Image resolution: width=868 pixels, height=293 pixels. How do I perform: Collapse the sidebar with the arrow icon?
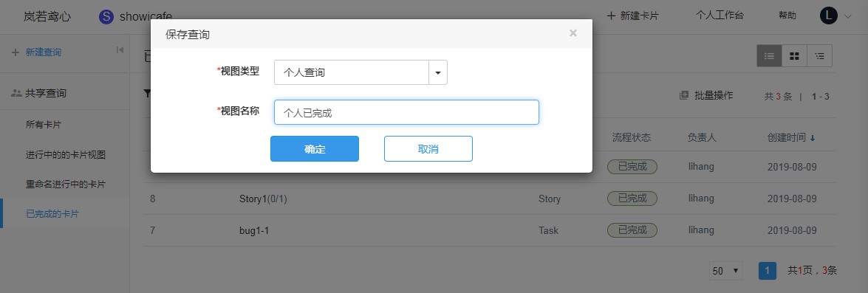coord(120,50)
